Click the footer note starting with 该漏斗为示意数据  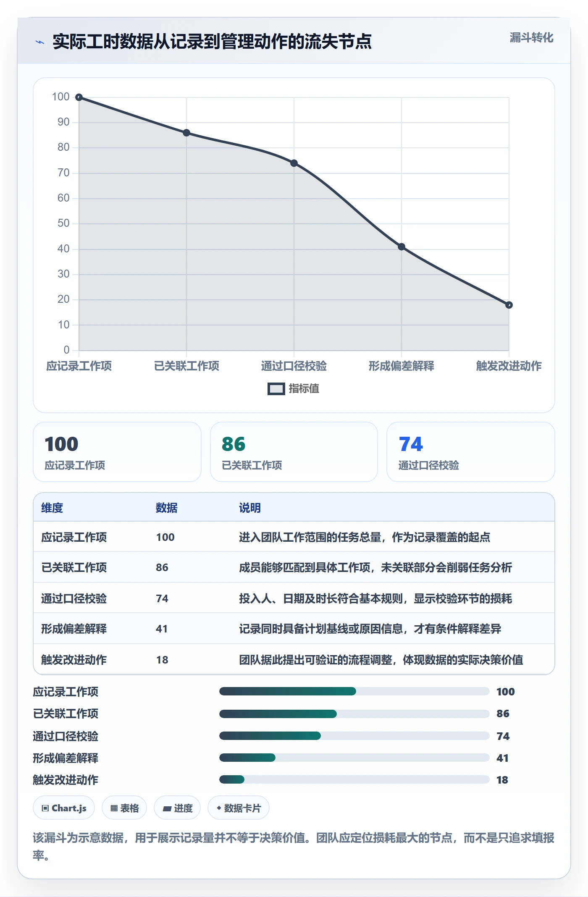coord(294,846)
